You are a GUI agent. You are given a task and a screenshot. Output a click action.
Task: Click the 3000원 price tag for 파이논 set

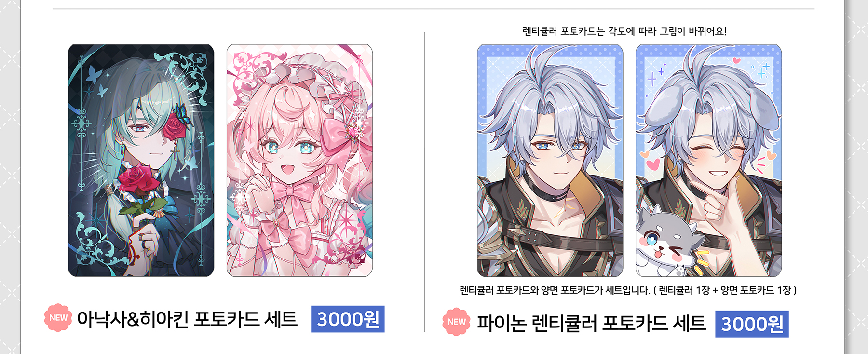(752, 324)
